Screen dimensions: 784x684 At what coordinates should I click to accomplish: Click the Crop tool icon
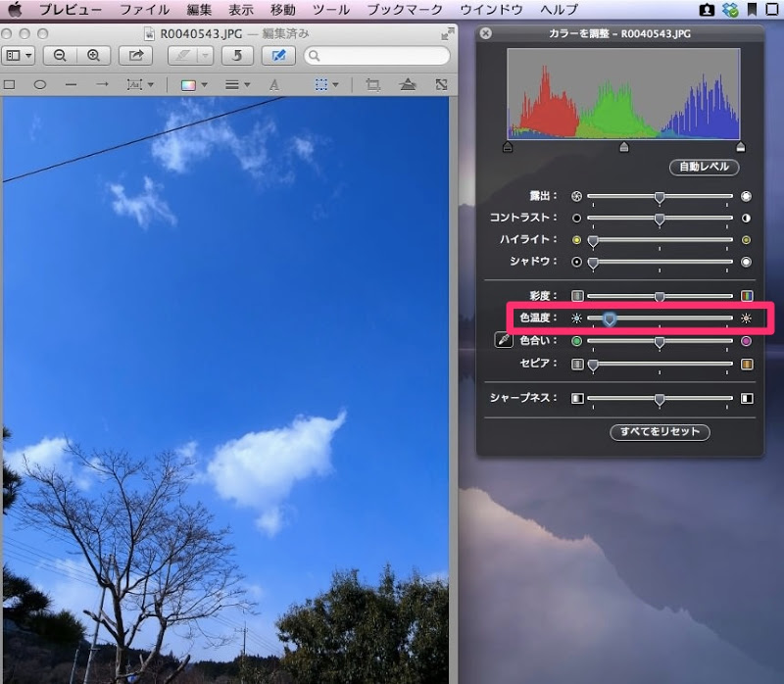(372, 85)
